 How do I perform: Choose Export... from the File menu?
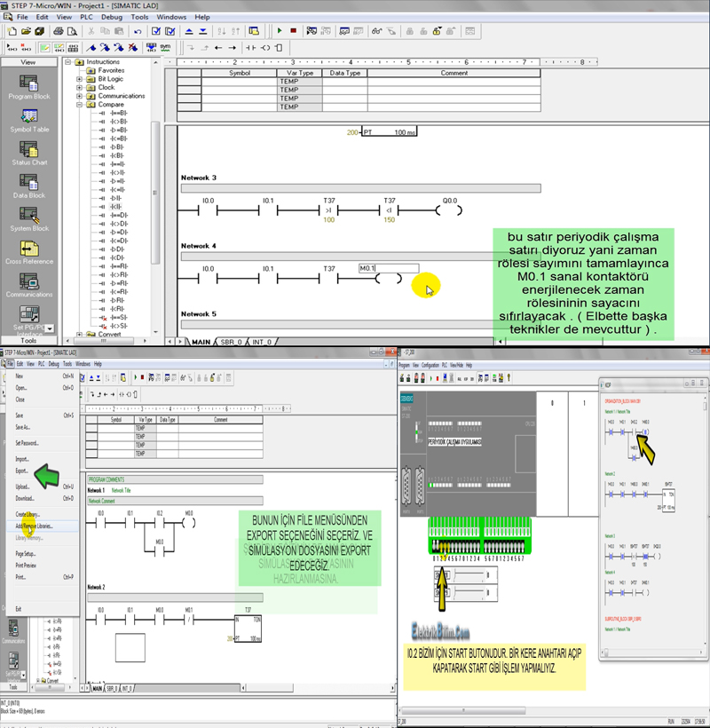tap(22, 471)
